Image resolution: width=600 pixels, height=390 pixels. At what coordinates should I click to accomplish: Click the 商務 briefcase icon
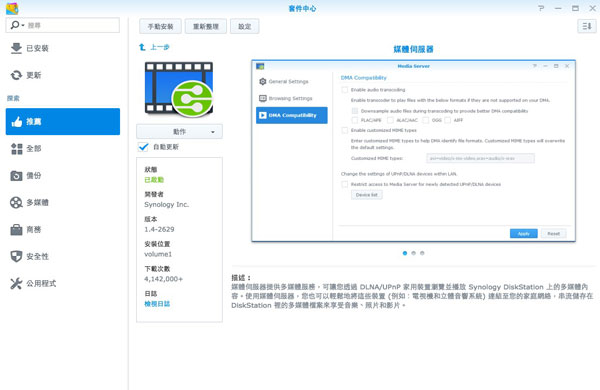coord(16,230)
